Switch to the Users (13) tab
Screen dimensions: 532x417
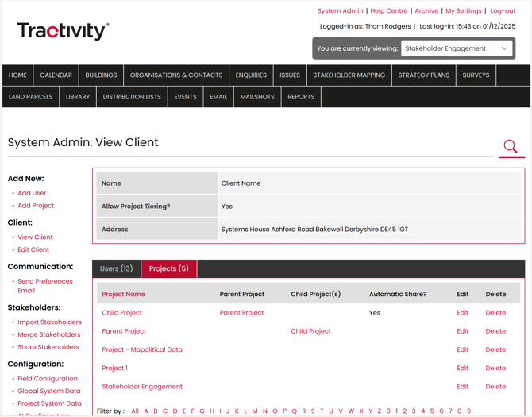(116, 269)
